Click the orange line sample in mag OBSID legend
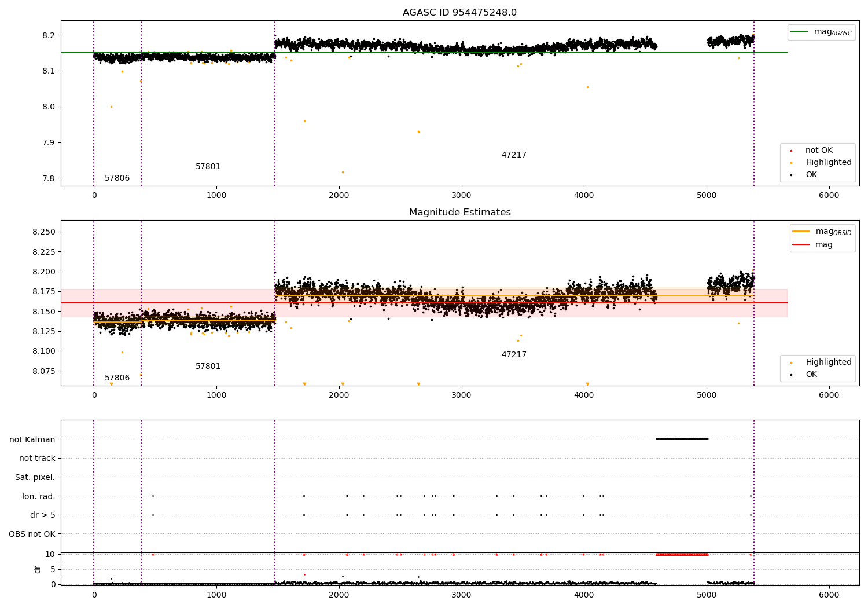The image size is (868, 608). 801,232
